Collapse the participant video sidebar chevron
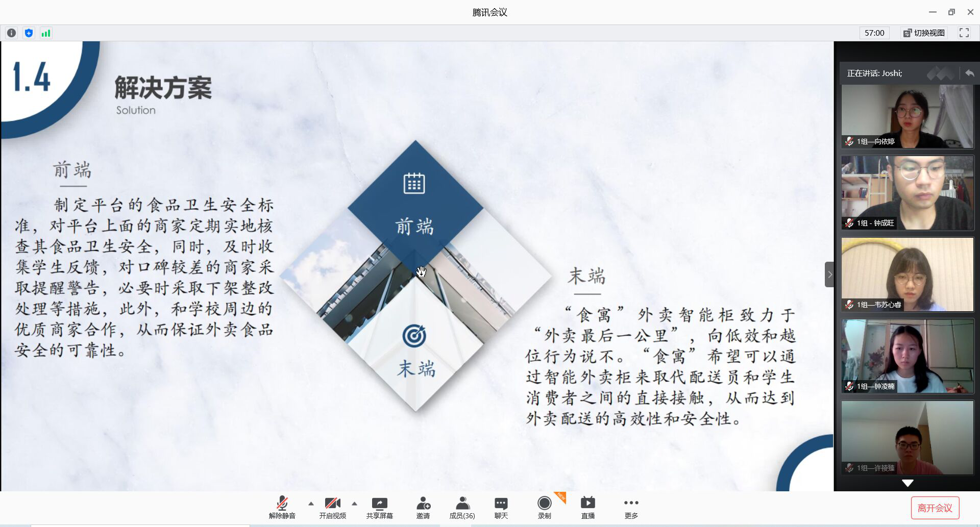 829,274
